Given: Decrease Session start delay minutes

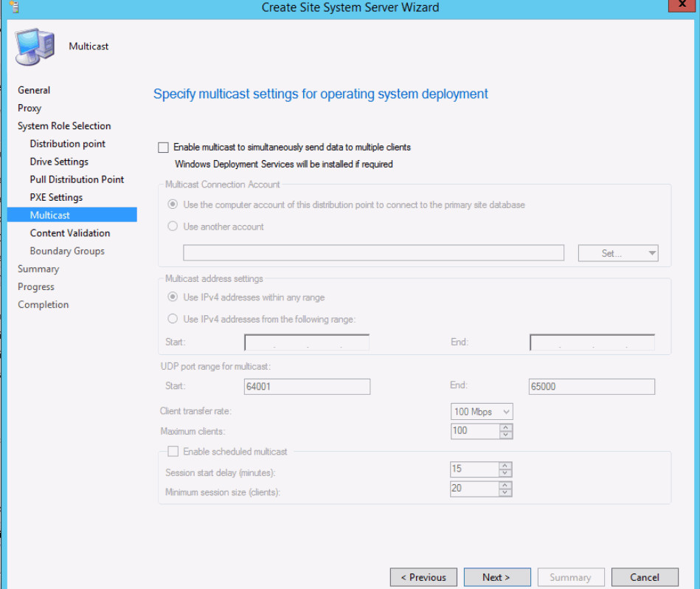Looking at the screenshot, I should [x=505, y=473].
